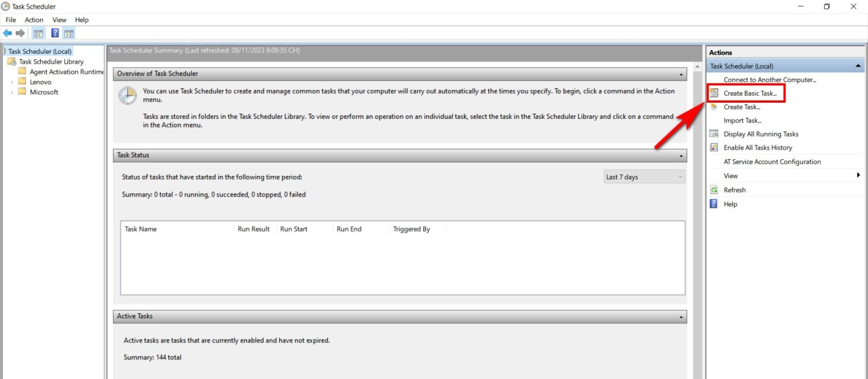Screen dimensions: 868x379
Task: Click Create Task... action
Action: click(x=742, y=106)
